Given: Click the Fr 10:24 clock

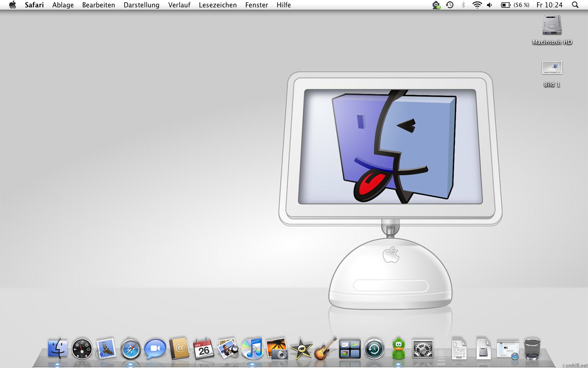Looking at the screenshot, I should point(549,5).
